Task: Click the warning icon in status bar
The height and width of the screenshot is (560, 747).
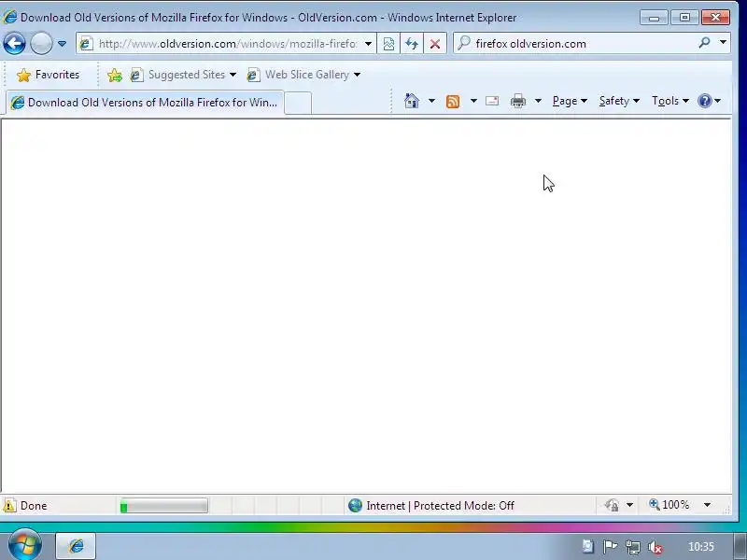Action: 9,505
